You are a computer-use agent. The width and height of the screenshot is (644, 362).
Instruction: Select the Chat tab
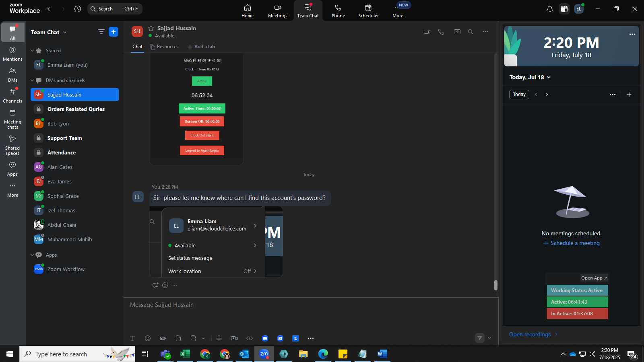pos(138,47)
